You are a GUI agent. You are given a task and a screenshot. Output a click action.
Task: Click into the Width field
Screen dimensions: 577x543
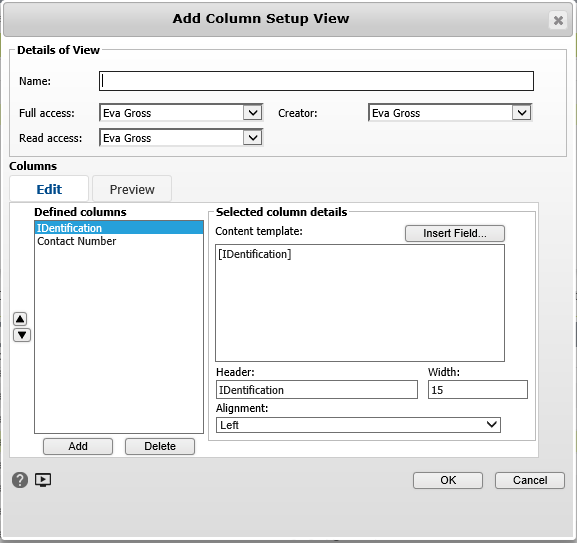pos(478,390)
